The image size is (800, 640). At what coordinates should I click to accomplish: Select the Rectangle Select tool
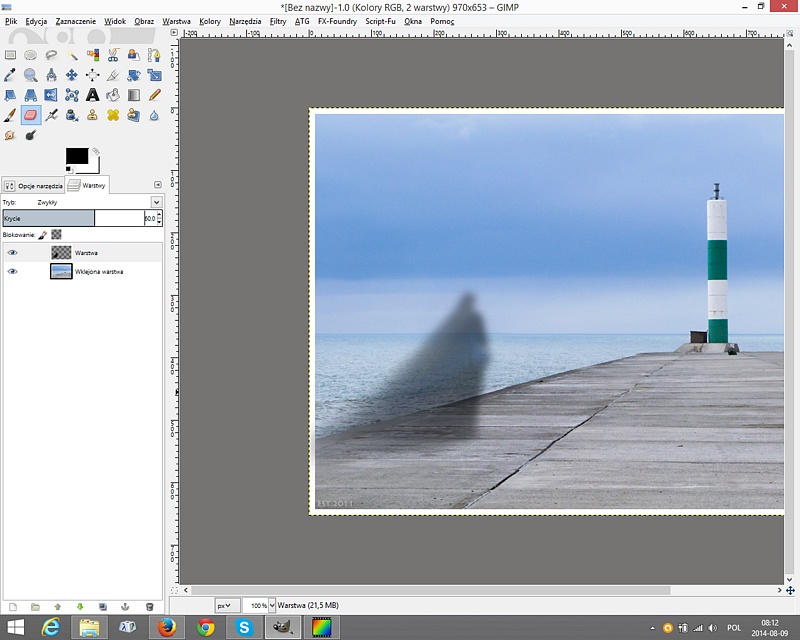[10, 55]
